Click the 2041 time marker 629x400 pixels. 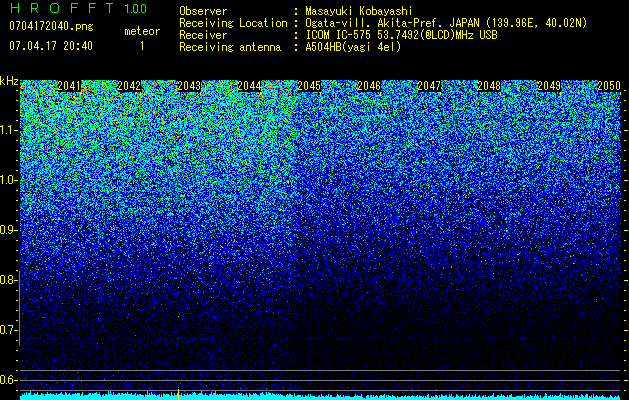click(x=69, y=86)
